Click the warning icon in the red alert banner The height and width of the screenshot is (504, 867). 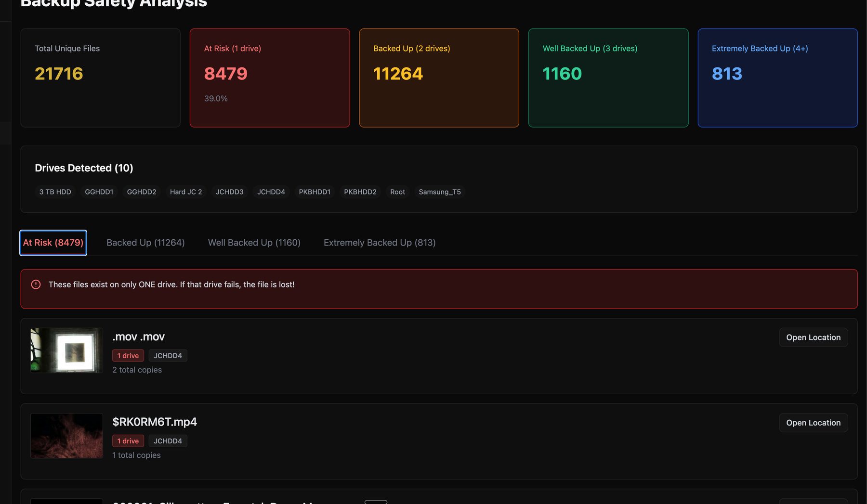pos(36,284)
